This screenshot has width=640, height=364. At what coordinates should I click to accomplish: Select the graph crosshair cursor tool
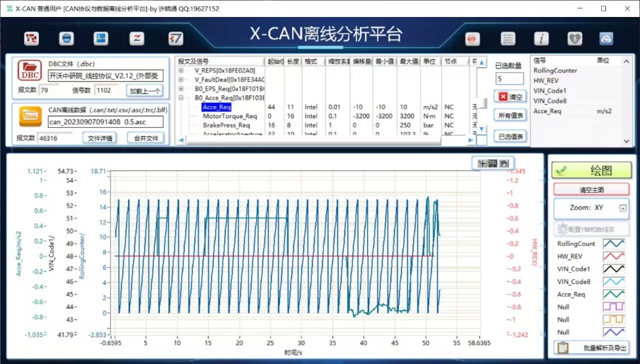(x=482, y=163)
